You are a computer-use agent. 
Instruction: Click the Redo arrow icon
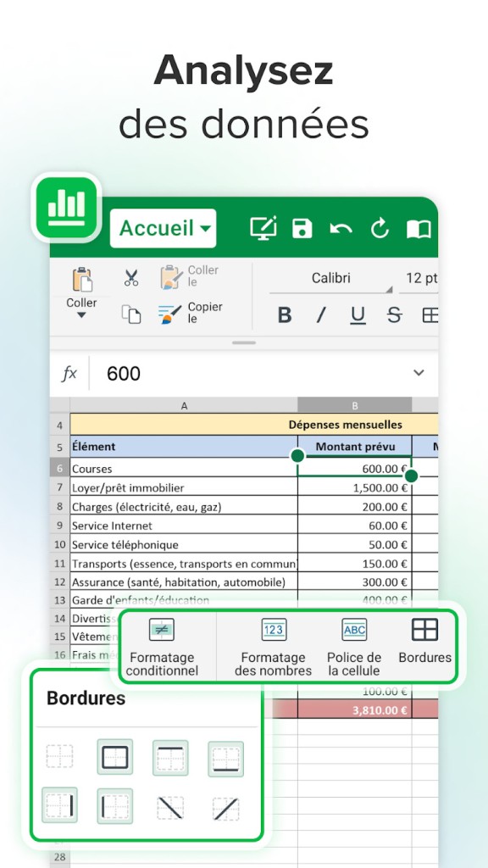tap(380, 228)
